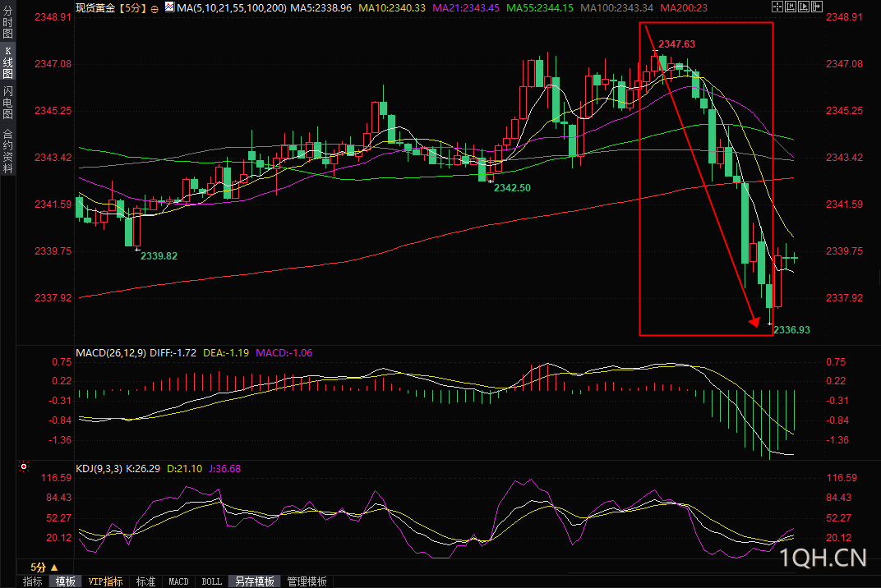Select the 指标 tab at the bottom
The width and height of the screenshot is (881, 588).
pos(33,581)
